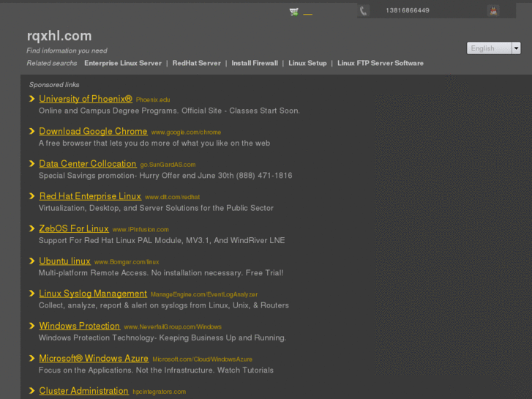Screen dimensions: 532x399
Task: Open the Download Google Chrome link
Action: [93, 132]
